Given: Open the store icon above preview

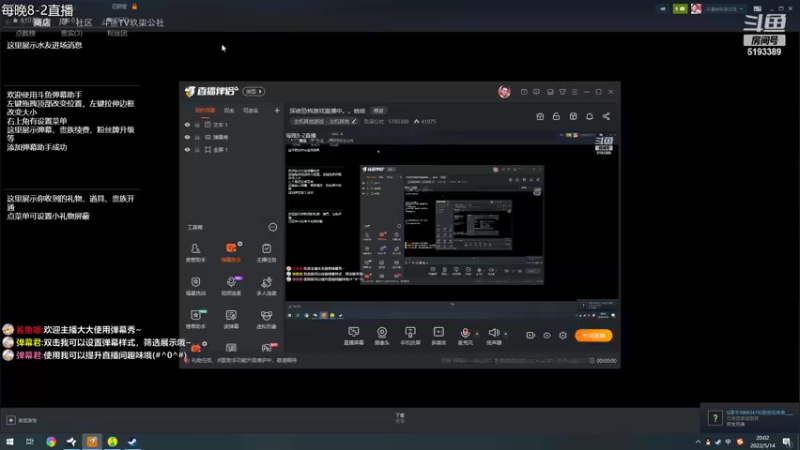Looking at the screenshot, I should pyautogui.click(x=573, y=116).
